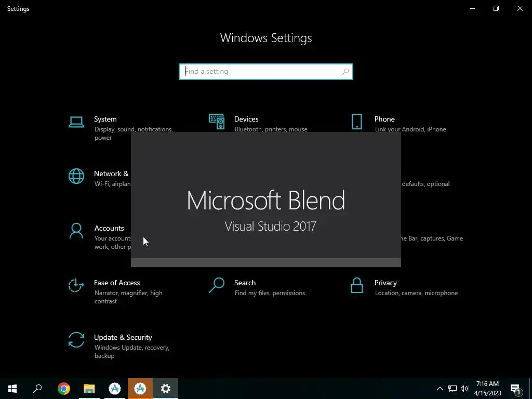Open the Phone settings icon
532x399 pixels.
(x=356, y=122)
